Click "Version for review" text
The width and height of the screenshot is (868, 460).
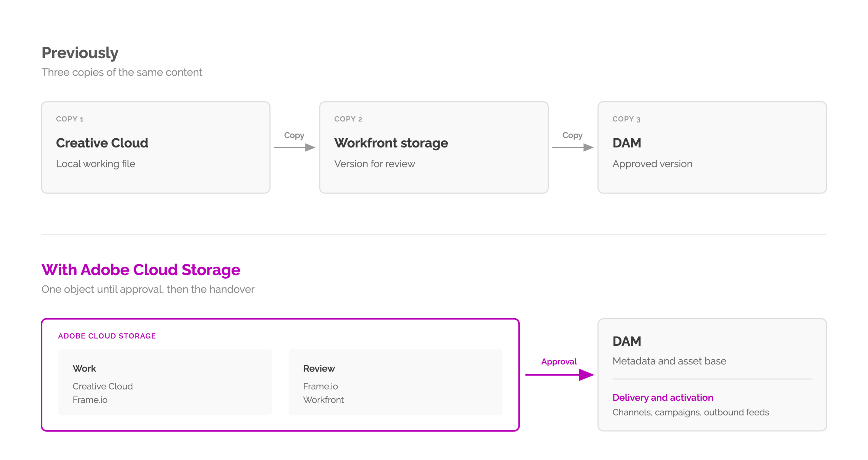[x=374, y=164]
